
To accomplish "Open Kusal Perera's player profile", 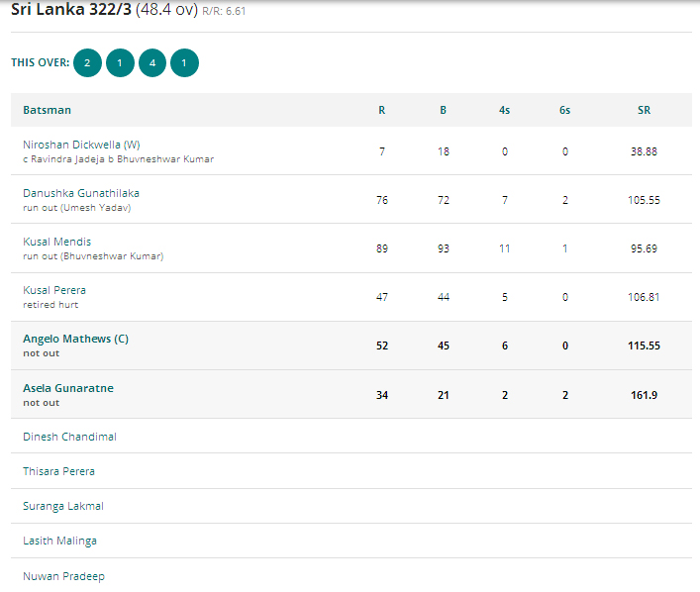I will (54, 290).
